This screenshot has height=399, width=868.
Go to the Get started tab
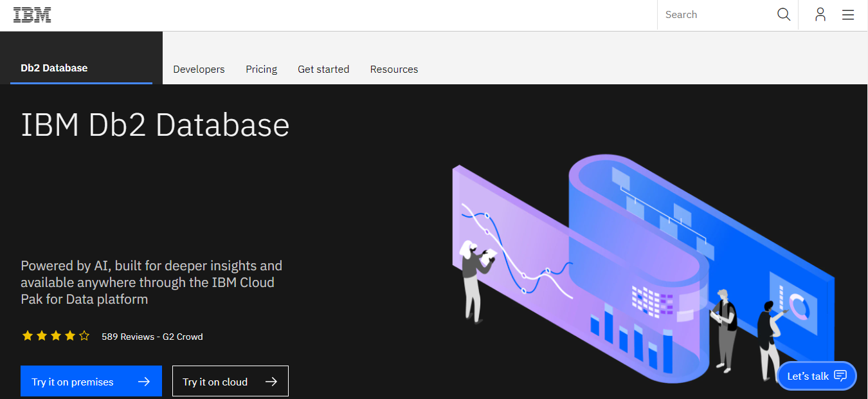pyautogui.click(x=323, y=69)
